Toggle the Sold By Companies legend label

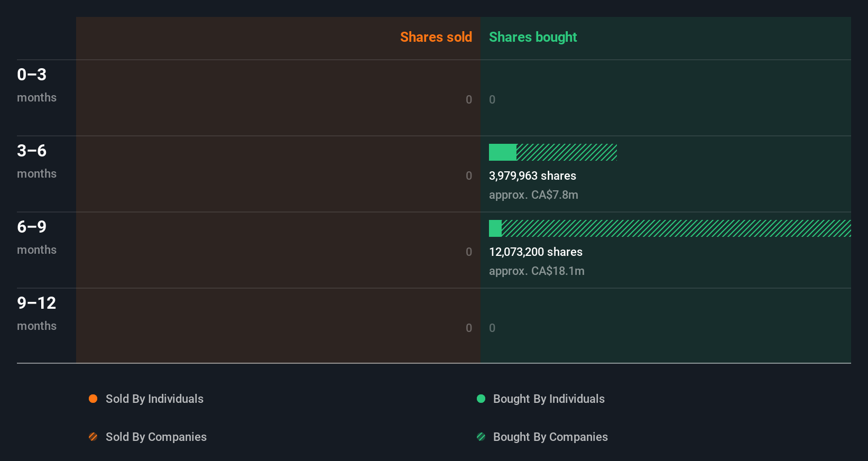pos(156,437)
